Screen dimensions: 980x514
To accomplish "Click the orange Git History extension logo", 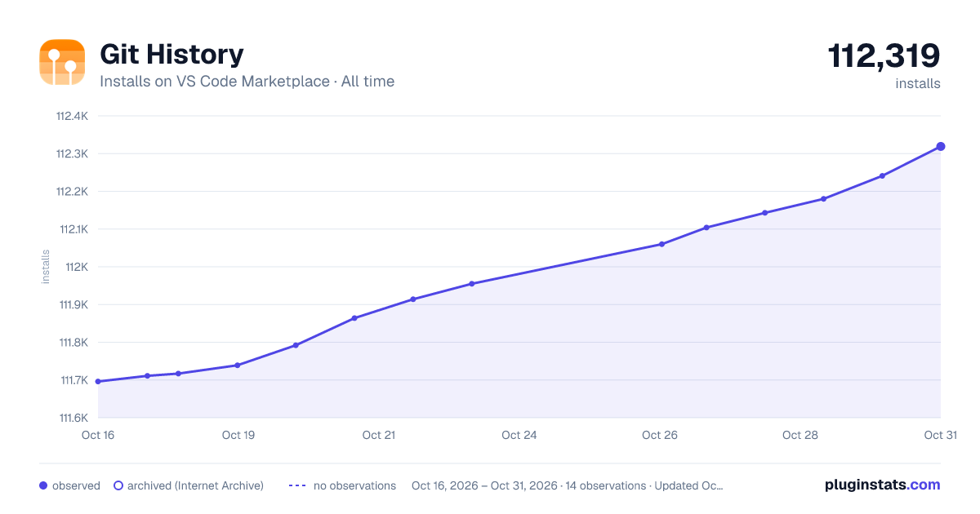I will (62, 62).
